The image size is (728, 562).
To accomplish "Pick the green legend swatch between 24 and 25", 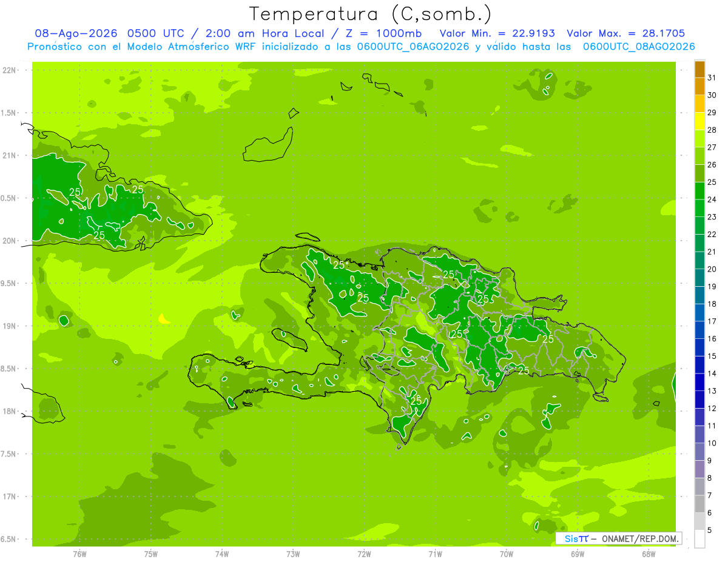I will coord(699,191).
